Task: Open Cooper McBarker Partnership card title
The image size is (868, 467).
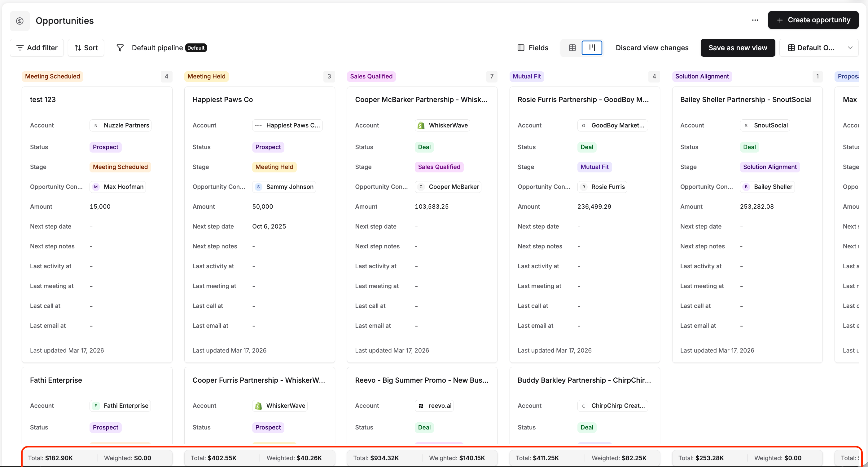Action: point(421,100)
